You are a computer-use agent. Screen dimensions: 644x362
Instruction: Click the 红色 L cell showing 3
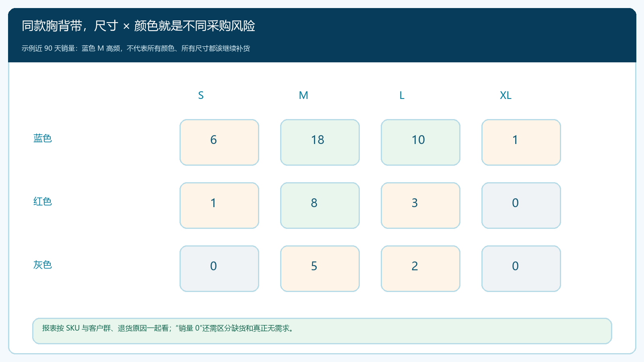coord(421,206)
